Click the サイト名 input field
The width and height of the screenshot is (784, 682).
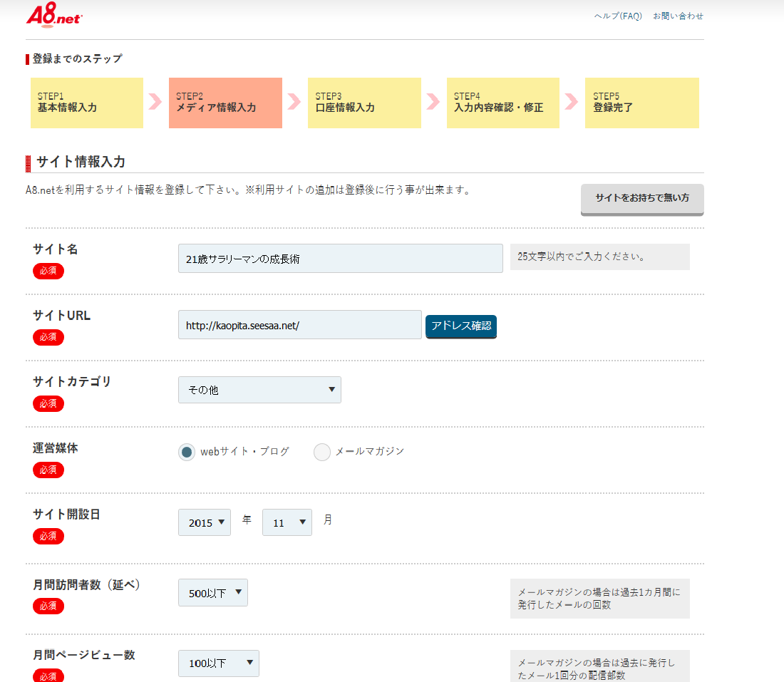(340, 258)
